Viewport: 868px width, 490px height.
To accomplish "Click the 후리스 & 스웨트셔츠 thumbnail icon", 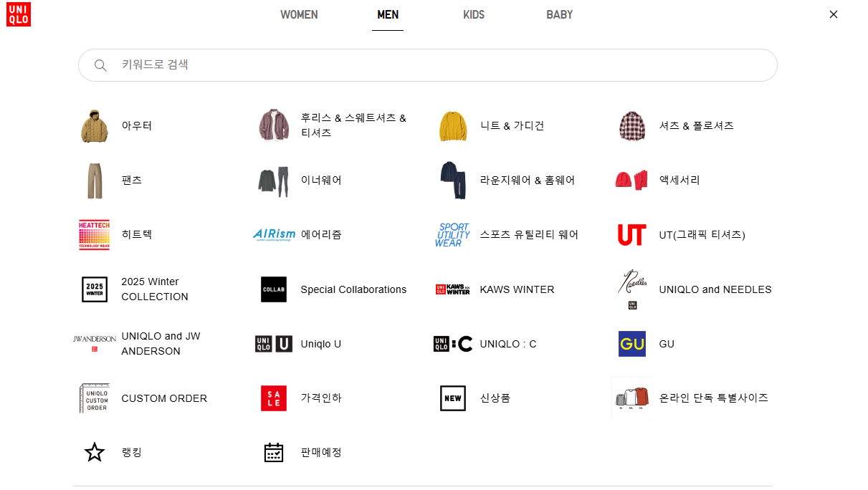I will click(274, 126).
